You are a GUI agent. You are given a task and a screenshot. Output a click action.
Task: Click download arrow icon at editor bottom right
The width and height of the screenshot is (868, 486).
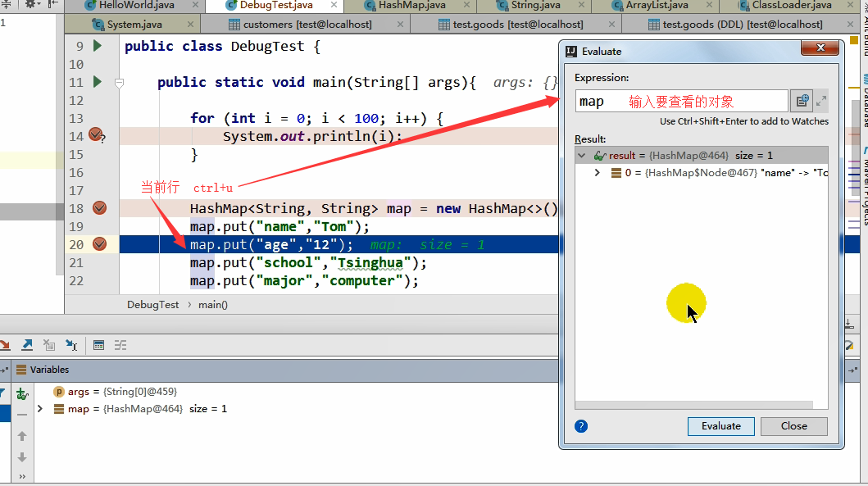[x=849, y=325]
